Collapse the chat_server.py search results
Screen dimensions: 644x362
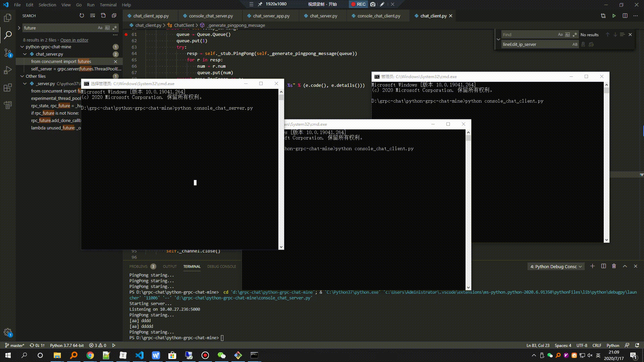pyautogui.click(x=25, y=54)
